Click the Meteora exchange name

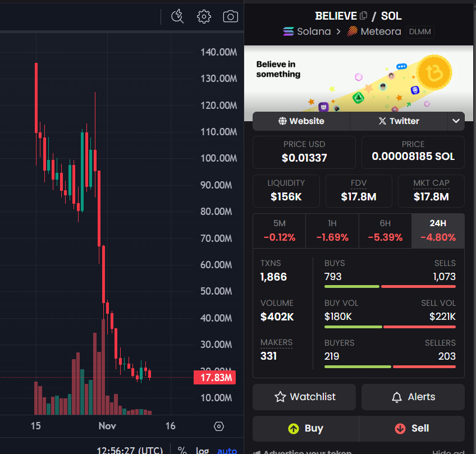point(381,31)
